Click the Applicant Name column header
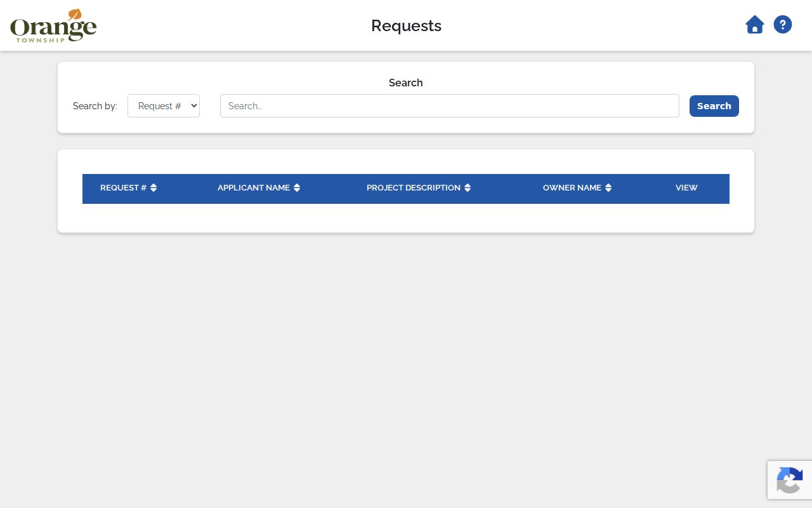Screen dimensions: 812x508 (x=254, y=188)
